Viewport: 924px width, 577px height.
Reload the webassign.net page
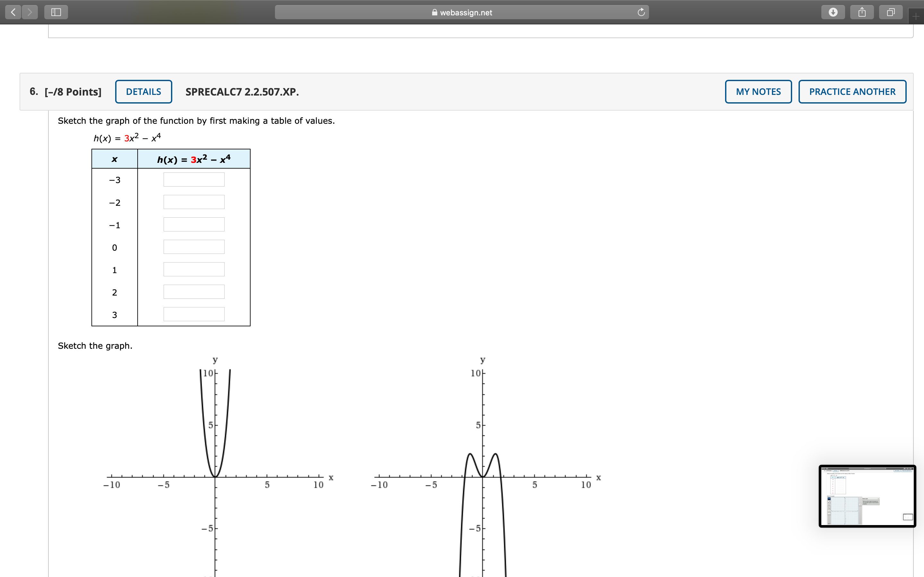coord(641,12)
